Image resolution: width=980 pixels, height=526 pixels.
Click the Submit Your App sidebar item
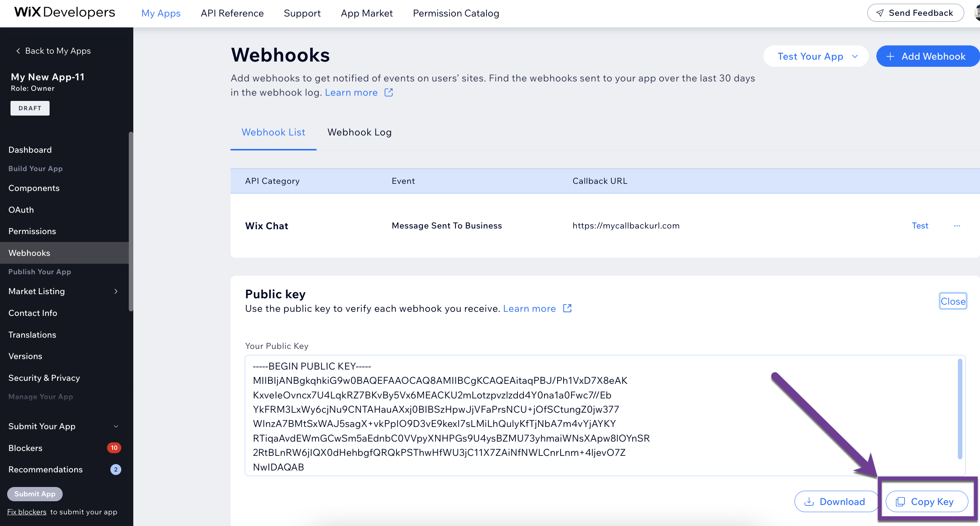[42, 427]
